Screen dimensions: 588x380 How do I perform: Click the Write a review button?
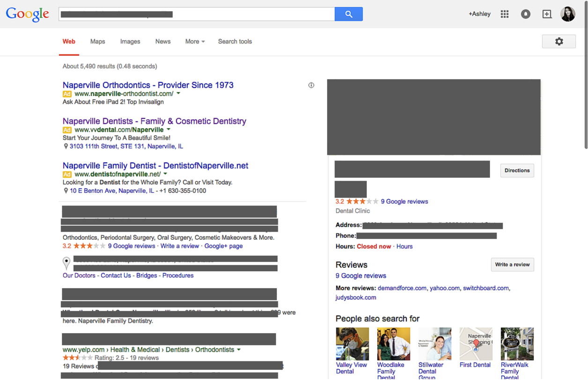point(513,265)
